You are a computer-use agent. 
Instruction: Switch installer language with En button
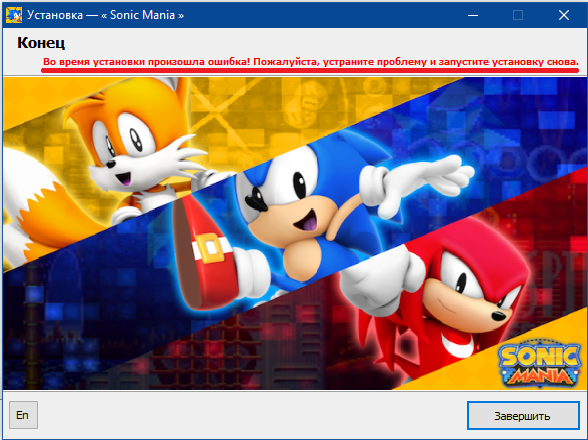pos(23,415)
